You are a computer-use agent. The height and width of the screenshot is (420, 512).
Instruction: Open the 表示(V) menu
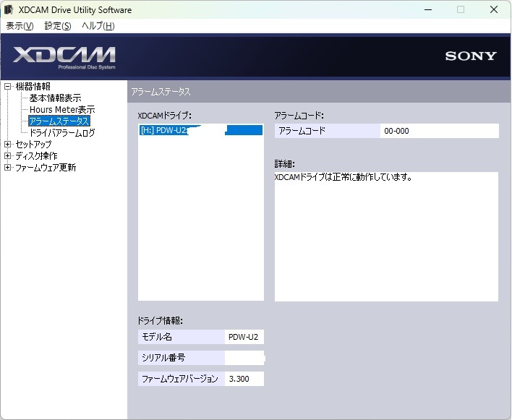pos(20,26)
